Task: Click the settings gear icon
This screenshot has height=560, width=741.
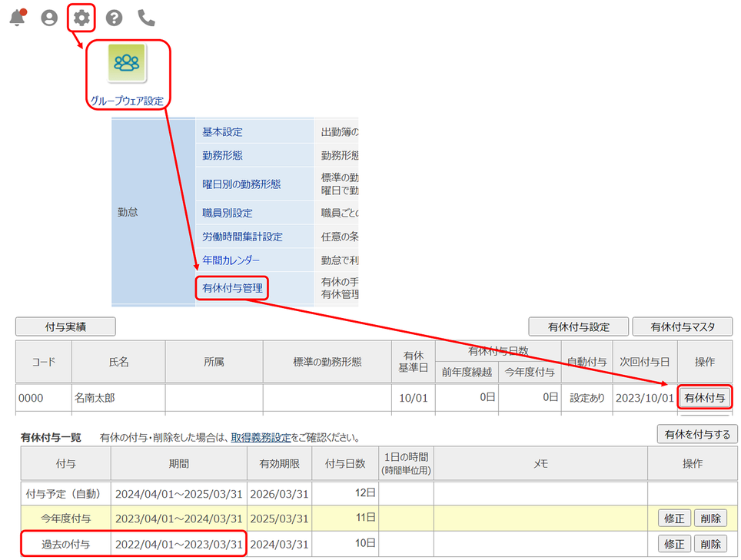Action: [81, 17]
